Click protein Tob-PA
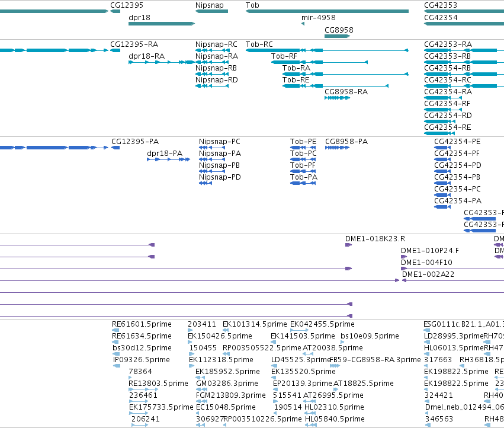The height and width of the screenshot is (428, 504). (x=303, y=183)
